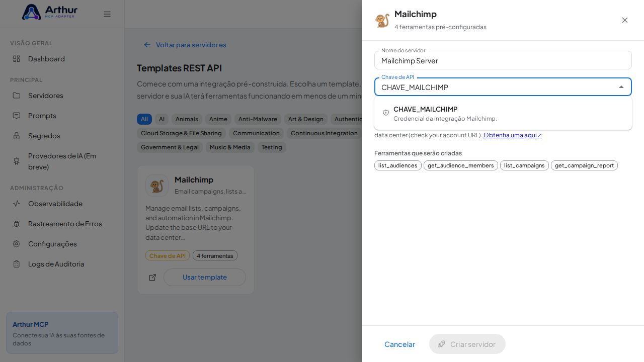Viewport: 644px width, 362px height.
Task: Select the All category filter
Action: pos(144,119)
